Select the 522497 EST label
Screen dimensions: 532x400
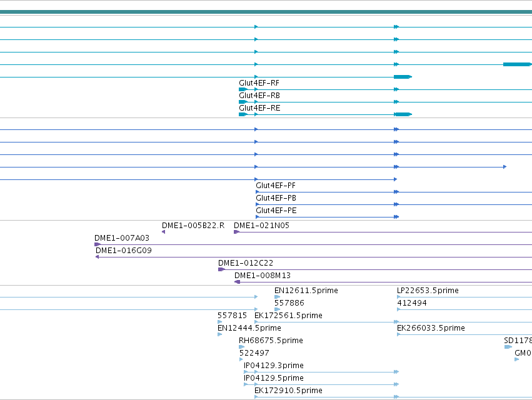(254, 354)
